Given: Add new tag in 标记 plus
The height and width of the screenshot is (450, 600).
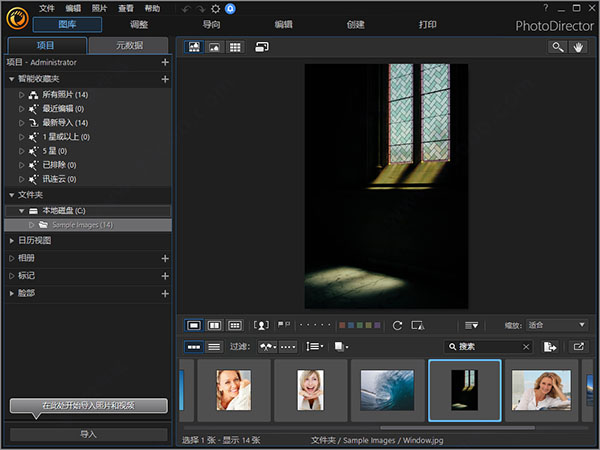Looking at the screenshot, I should [165, 276].
